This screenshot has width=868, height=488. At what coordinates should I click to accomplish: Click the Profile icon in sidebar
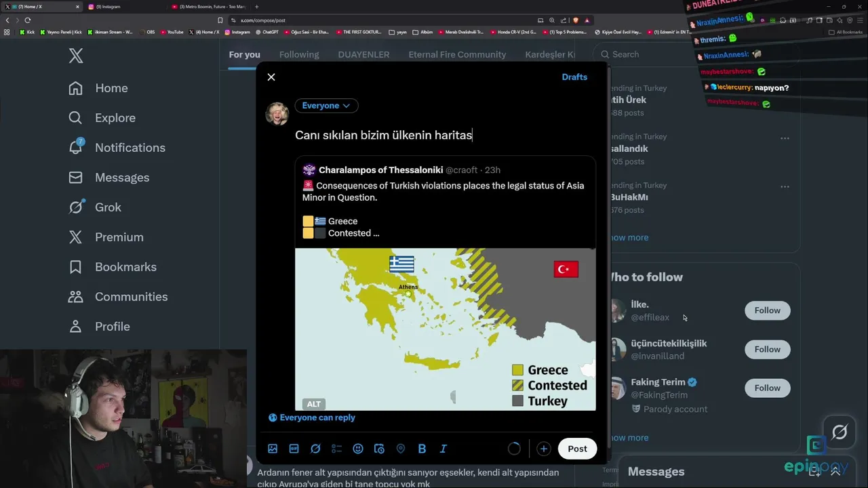pos(76,327)
